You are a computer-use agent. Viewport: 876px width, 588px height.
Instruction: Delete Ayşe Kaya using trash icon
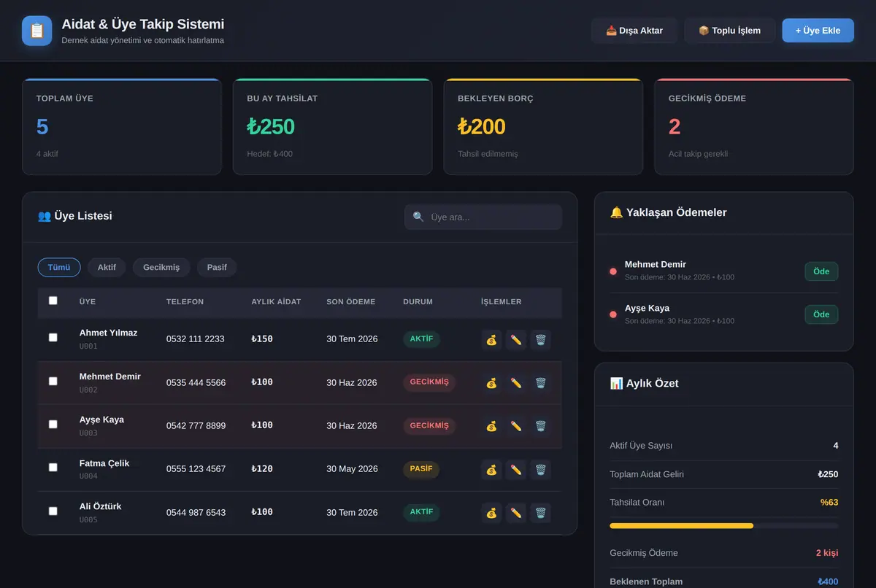click(540, 426)
